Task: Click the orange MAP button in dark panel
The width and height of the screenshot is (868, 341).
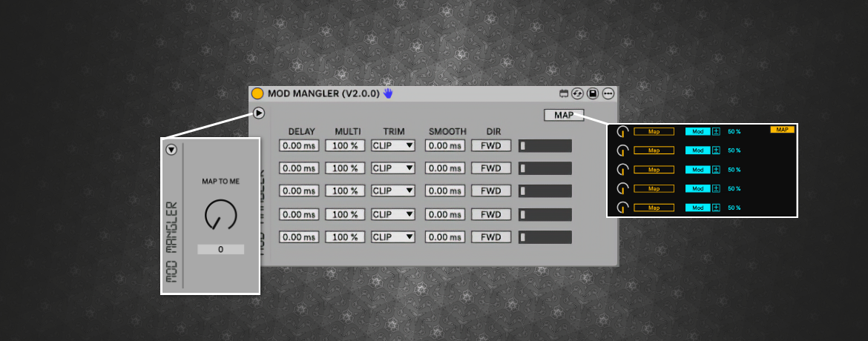Action: 782,130
